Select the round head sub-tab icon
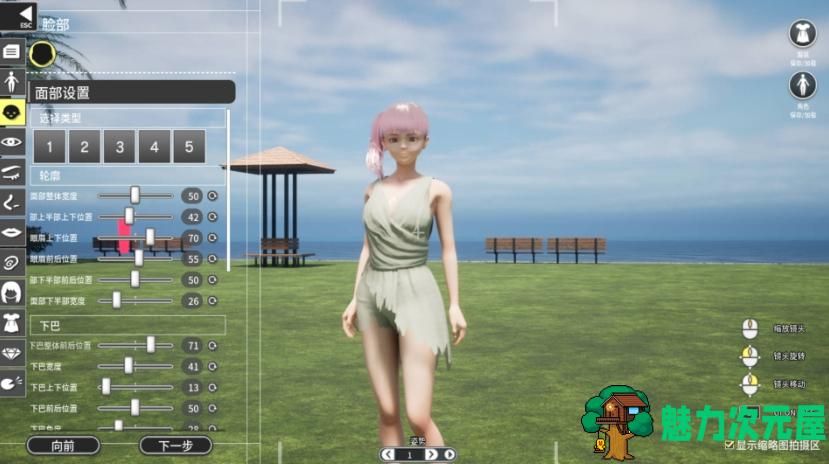The image size is (829, 464). [42, 54]
